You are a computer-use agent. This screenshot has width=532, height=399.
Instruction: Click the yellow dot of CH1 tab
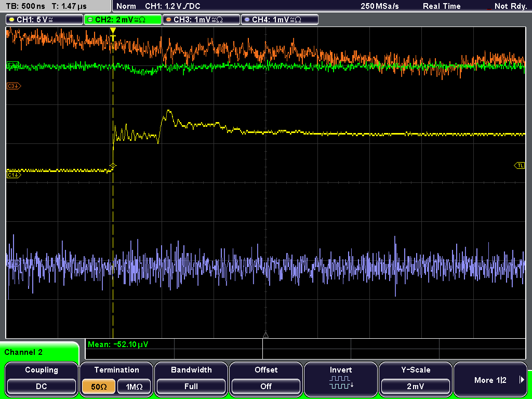[12, 20]
